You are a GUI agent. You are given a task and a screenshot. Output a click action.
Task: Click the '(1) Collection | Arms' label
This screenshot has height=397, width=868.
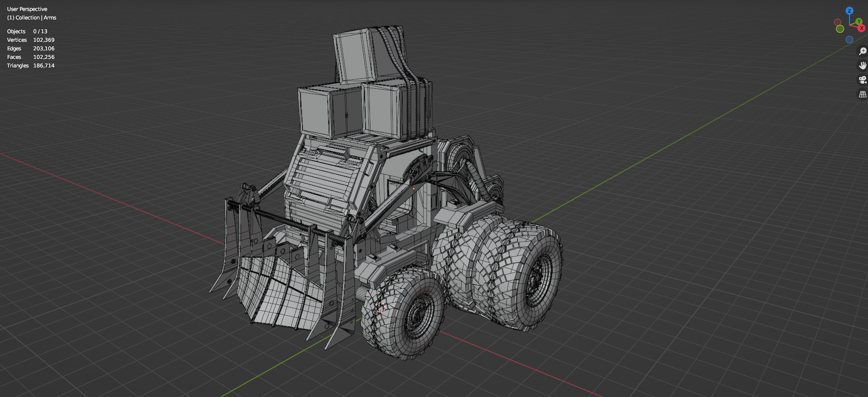31,18
